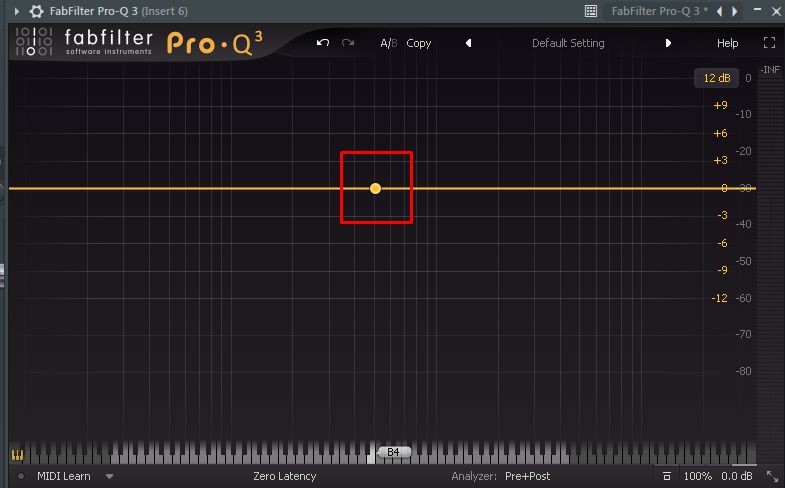Close the plugin window
Viewport: 785px width, 488px height.
coord(776,11)
